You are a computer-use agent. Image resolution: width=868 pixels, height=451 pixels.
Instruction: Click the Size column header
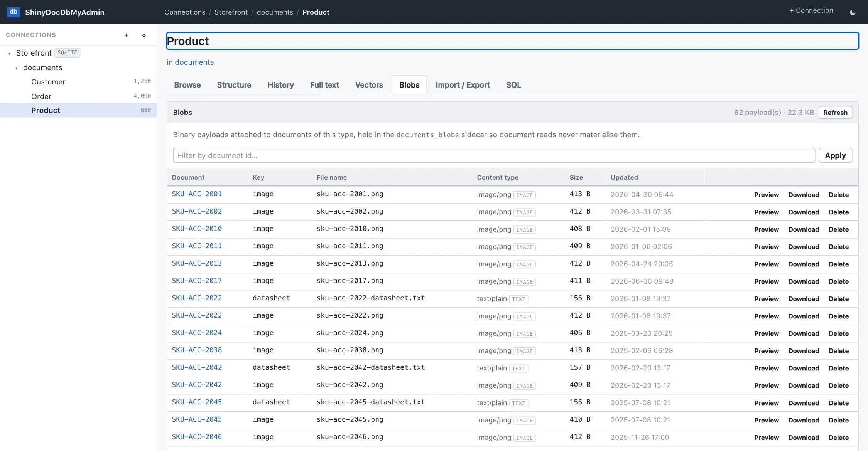click(576, 177)
